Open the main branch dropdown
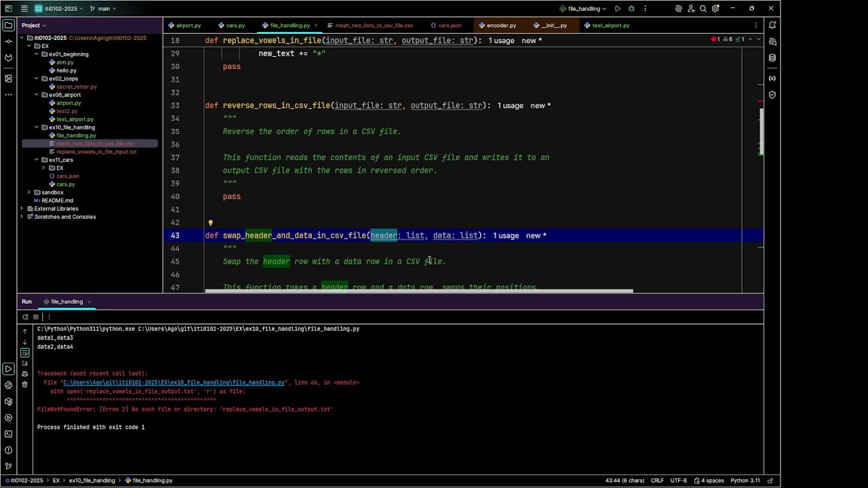The width and height of the screenshot is (868, 488). coord(103,9)
